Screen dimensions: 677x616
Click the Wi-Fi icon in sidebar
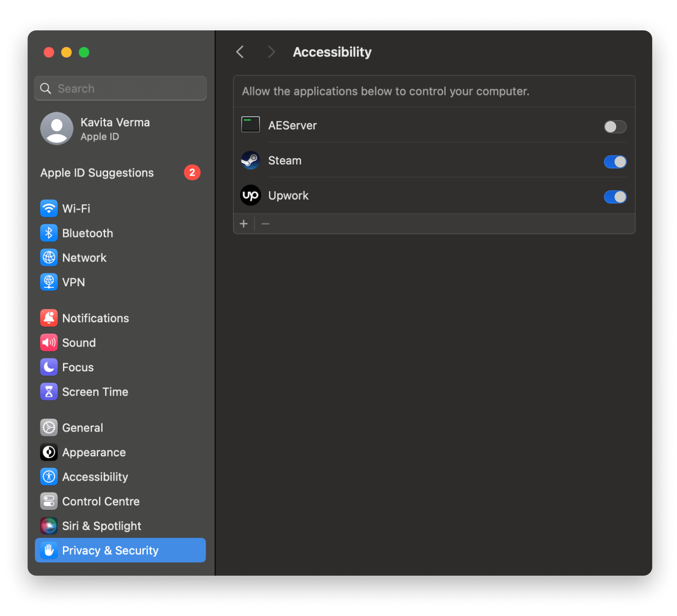[x=49, y=209]
